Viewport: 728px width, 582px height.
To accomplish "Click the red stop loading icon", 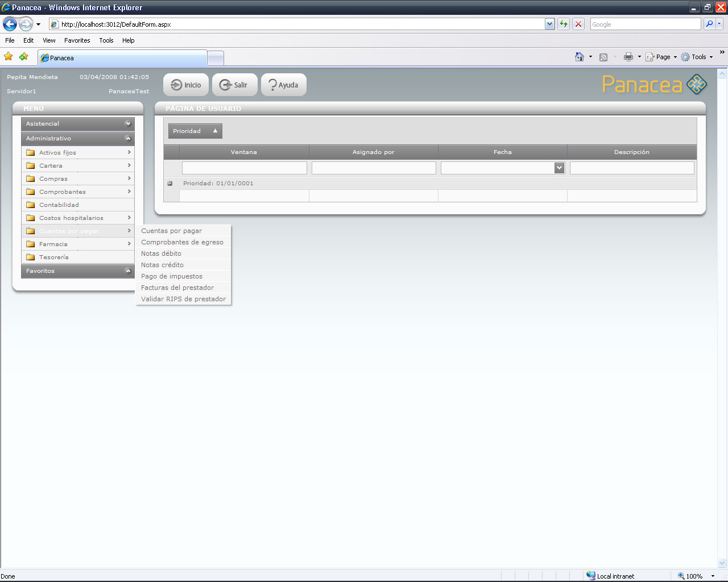I will [x=578, y=24].
